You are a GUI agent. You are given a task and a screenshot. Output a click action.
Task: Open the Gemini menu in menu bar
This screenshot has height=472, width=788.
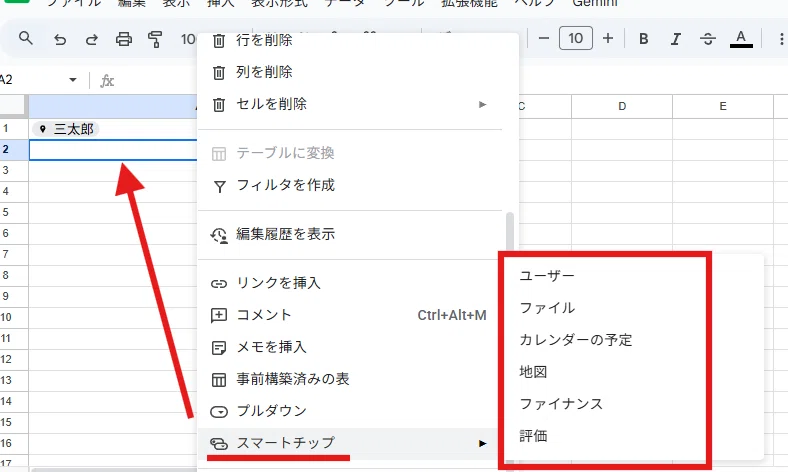coord(595,3)
